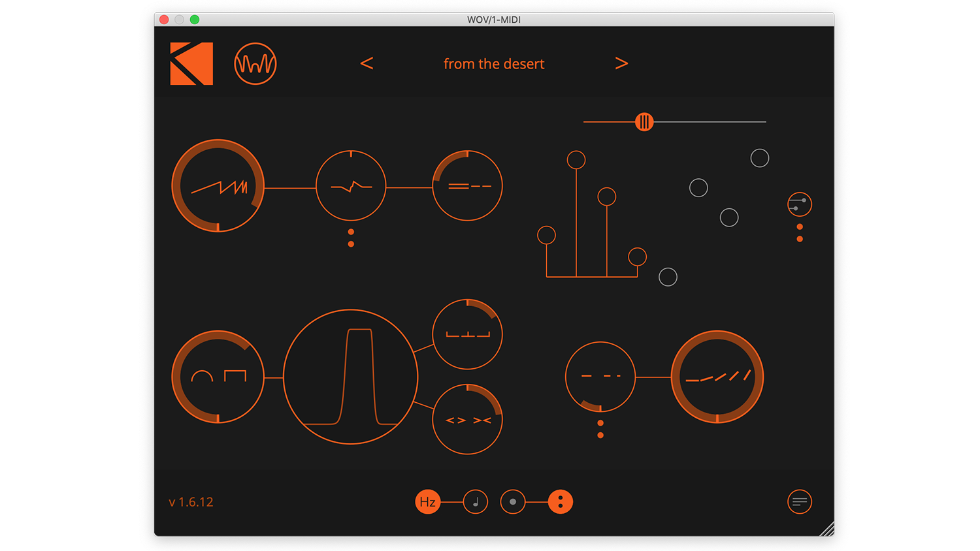Select the single dot mode button

pos(513,501)
